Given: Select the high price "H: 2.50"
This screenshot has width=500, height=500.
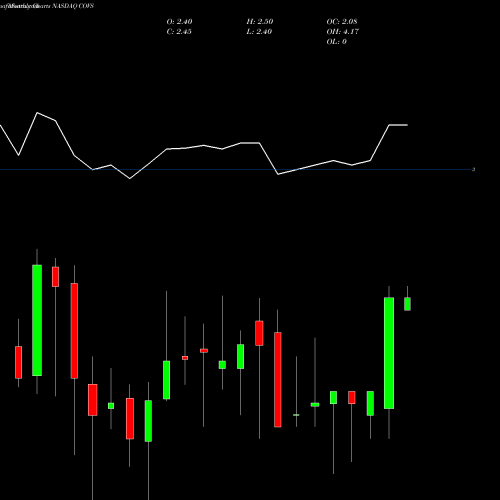Looking at the screenshot, I should [x=260, y=22].
